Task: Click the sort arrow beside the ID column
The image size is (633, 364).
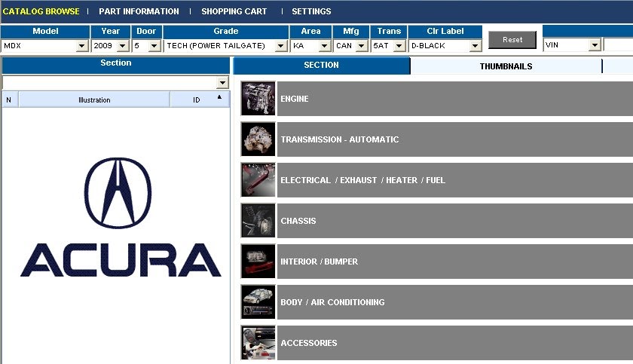Action: pyautogui.click(x=219, y=97)
